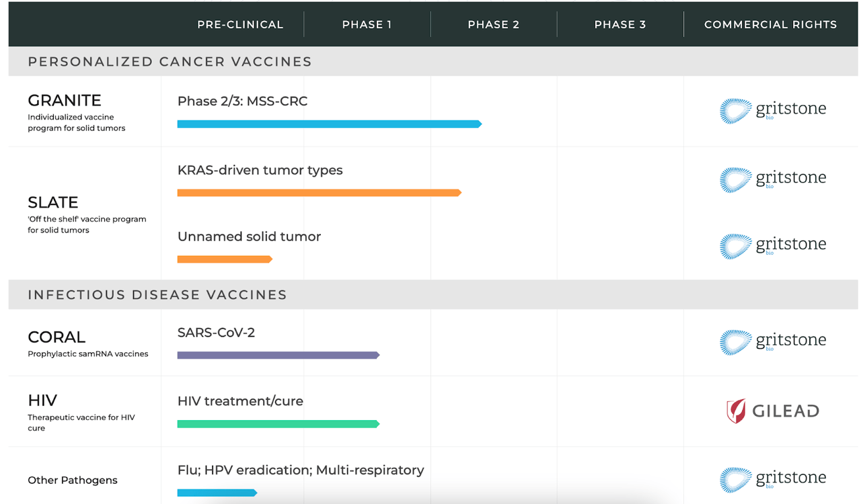This screenshot has width=861, height=504.
Task: Click 'Therapeutic vaccine for HIV cure' description
Action: click(x=81, y=423)
